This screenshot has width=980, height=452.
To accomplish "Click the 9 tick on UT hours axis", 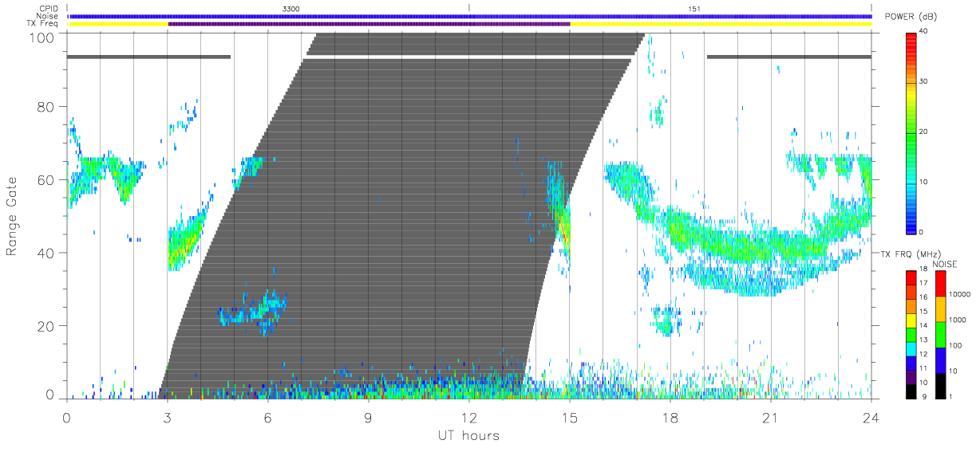I will tap(368, 417).
